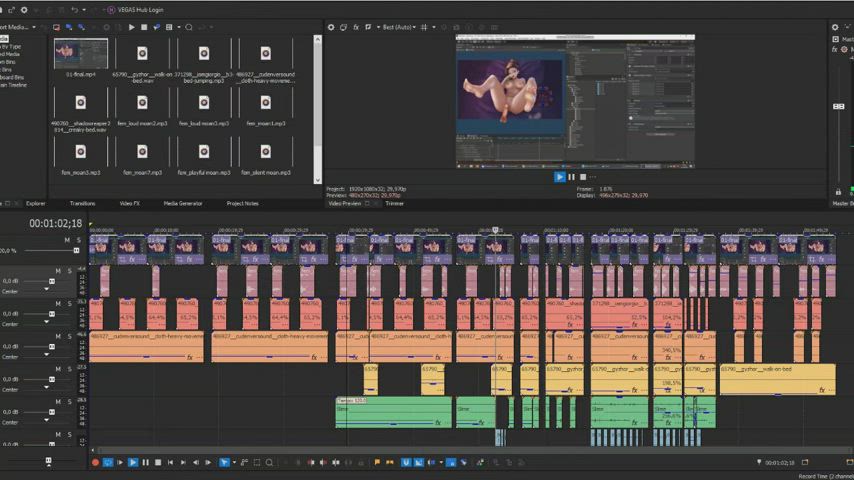The height and width of the screenshot is (480, 854).
Task: Open the Master bus settings gear
Action: pos(835,27)
